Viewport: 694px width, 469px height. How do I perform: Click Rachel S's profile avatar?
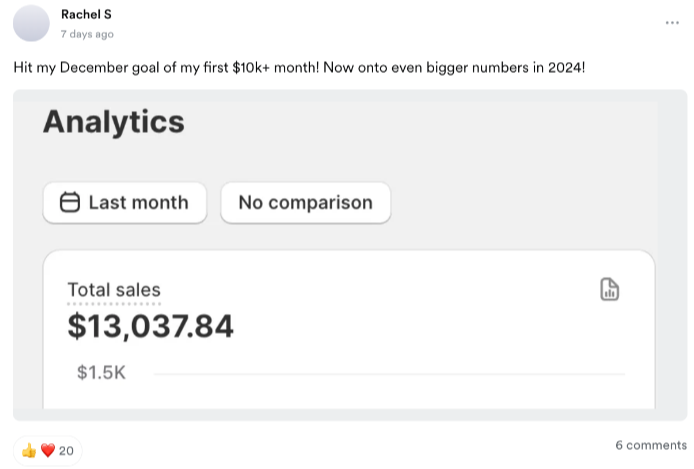coord(32,23)
